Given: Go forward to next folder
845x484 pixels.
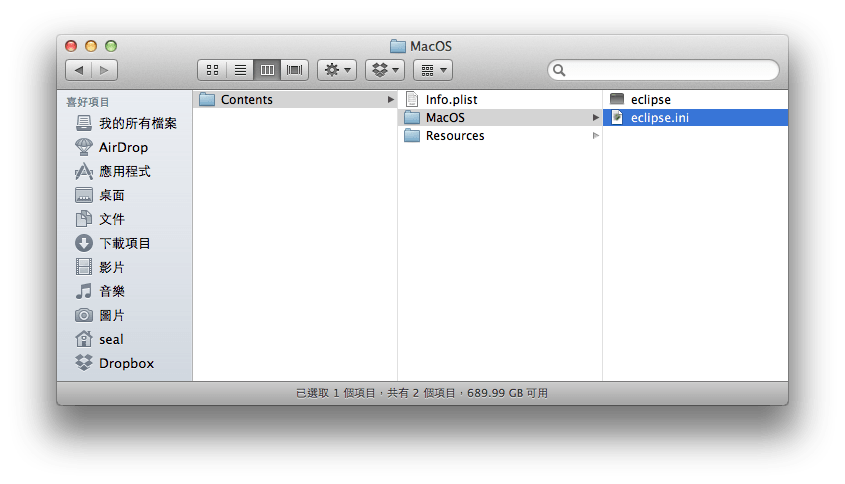Looking at the screenshot, I should [x=105, y=70].
